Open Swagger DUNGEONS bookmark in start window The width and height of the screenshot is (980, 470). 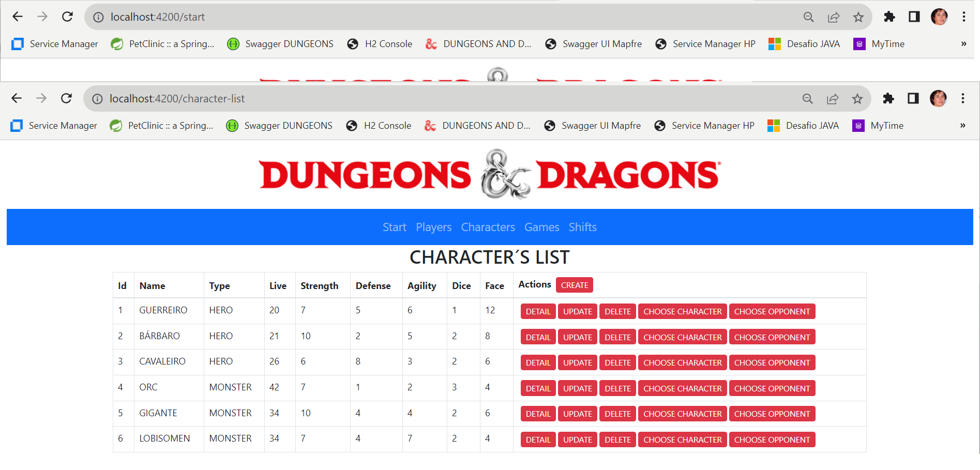280,44
